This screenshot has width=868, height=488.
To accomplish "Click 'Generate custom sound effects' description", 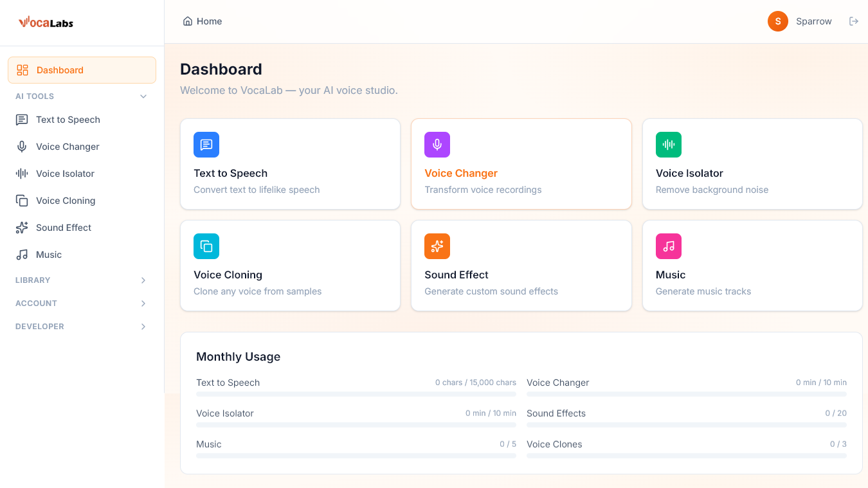I will point(491,291).
